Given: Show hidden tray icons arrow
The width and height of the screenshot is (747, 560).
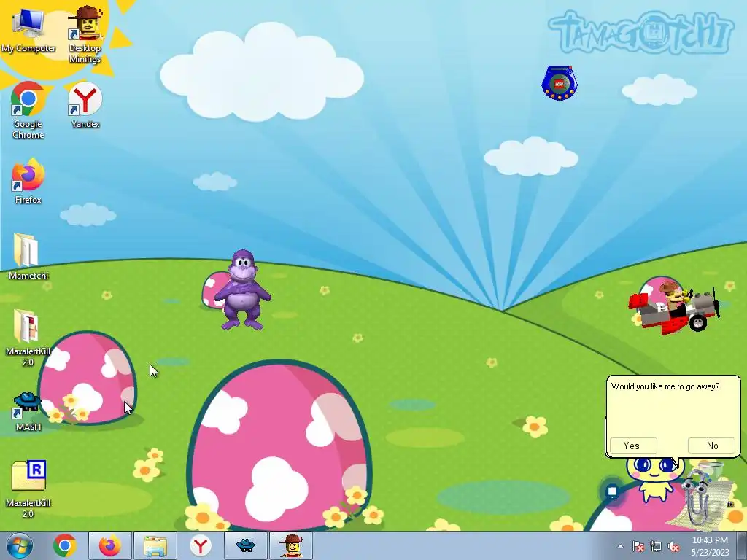Looking at the screenshot, I should pyautogui.click(x=620, y=547).
